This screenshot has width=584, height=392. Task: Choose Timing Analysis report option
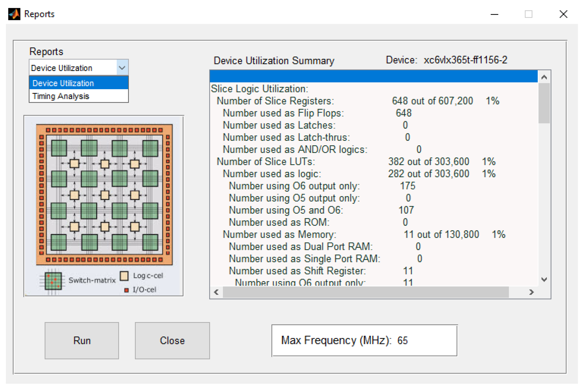click(x=78, y=96)
